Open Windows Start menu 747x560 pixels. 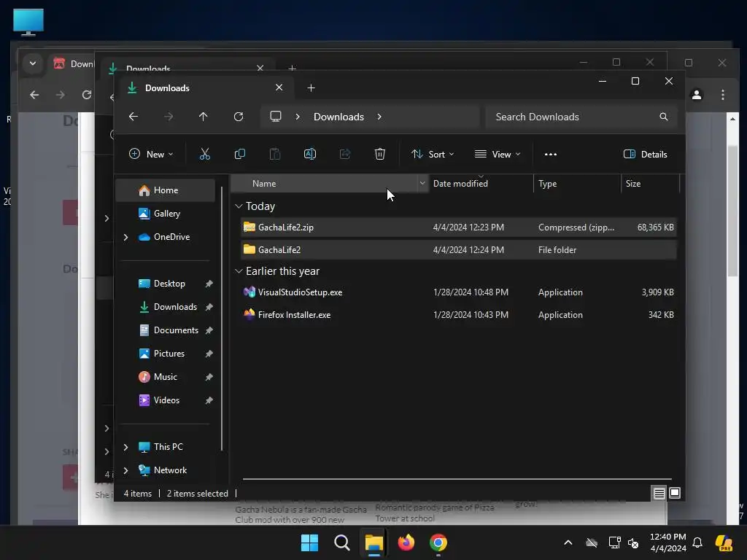[x=309, y=542]
